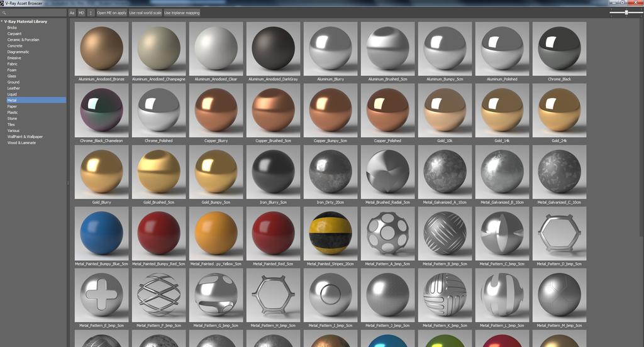The height and width of the screenshot is (347, 644).
Task: Select Metal_Pattern_A_bmp_5cm material
Action: pyautogui.click(x=387, y=234)
